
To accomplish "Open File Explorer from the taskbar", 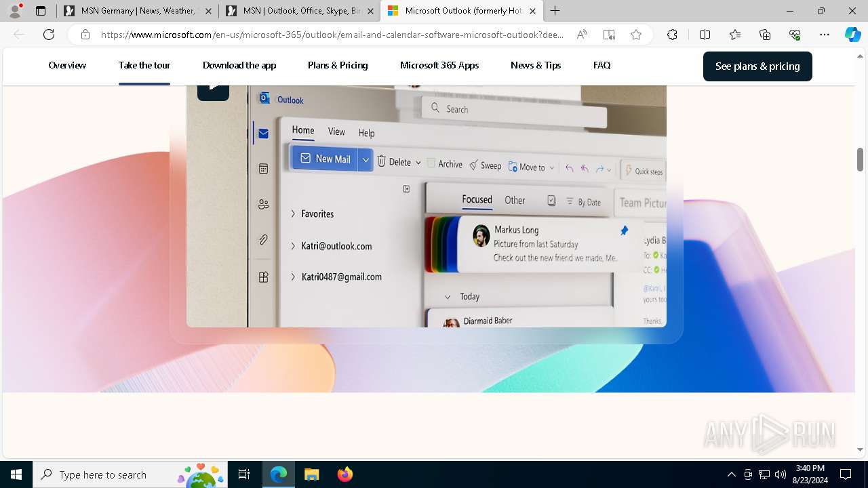I will coord(311,474).
